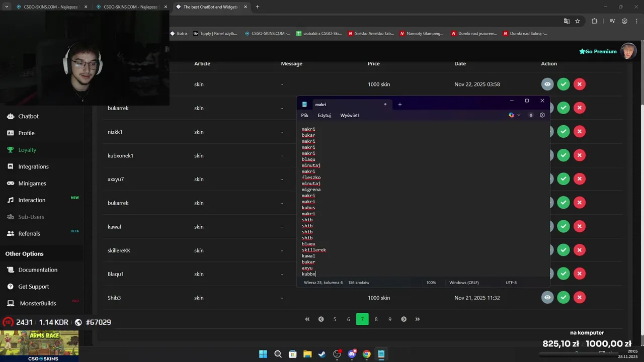Go to the previous page arrow
Screen dimensions: 644x362
tap(321, 319)
